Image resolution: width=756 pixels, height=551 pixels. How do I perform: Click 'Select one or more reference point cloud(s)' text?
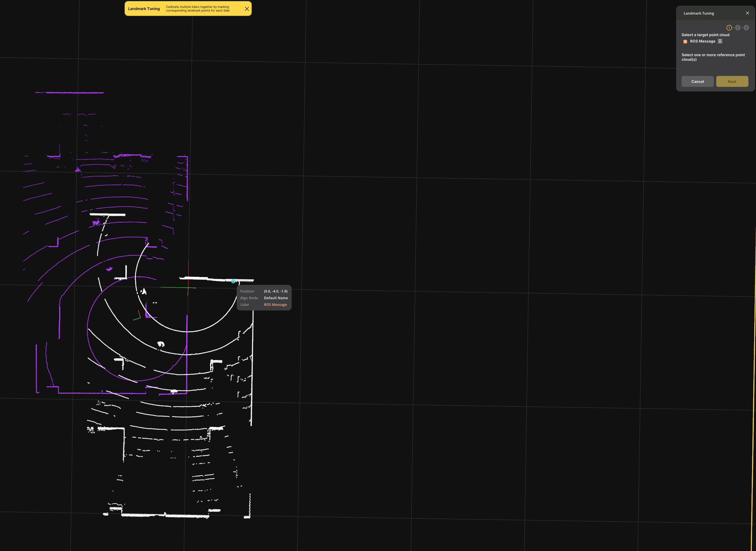click(x=713, y=57)
